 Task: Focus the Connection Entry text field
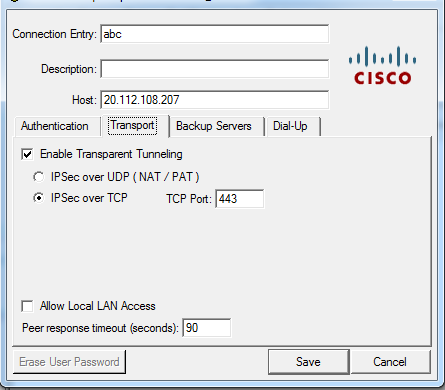coord(215,34)
